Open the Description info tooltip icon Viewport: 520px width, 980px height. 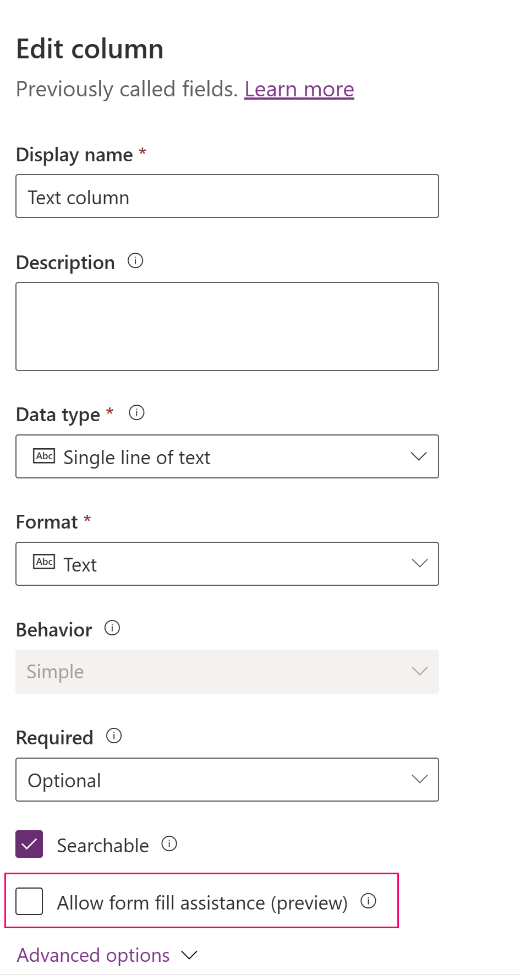(x=135, y=261)
